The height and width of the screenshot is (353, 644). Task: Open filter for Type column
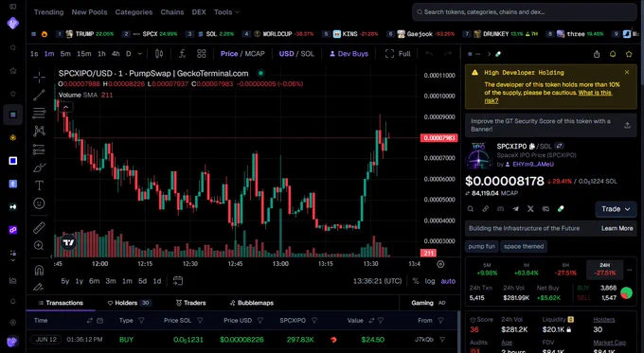click(x=141, y=321)
